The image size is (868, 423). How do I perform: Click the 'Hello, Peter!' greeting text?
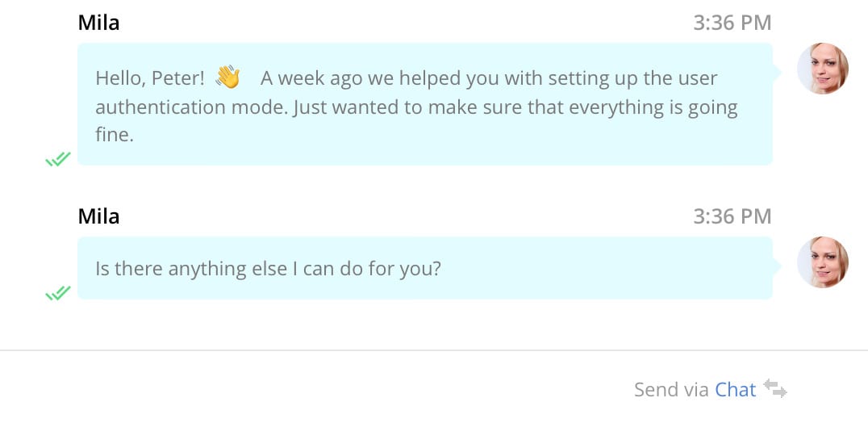click(x=150, y=79)
